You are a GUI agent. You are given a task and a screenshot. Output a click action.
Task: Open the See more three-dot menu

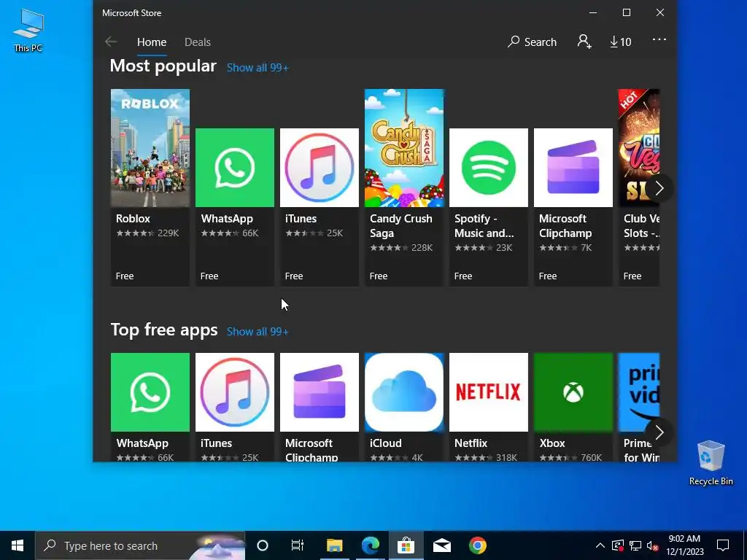(659, 39)
